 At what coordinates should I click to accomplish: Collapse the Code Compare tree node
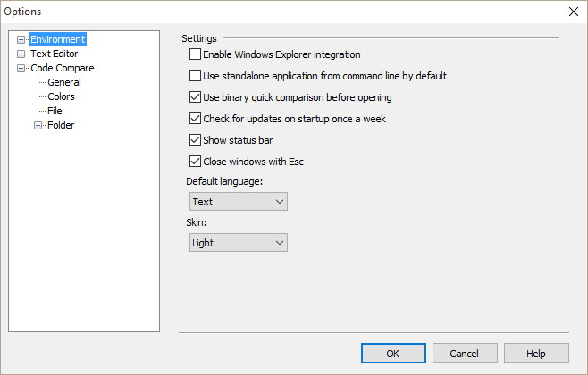(21, 68)
